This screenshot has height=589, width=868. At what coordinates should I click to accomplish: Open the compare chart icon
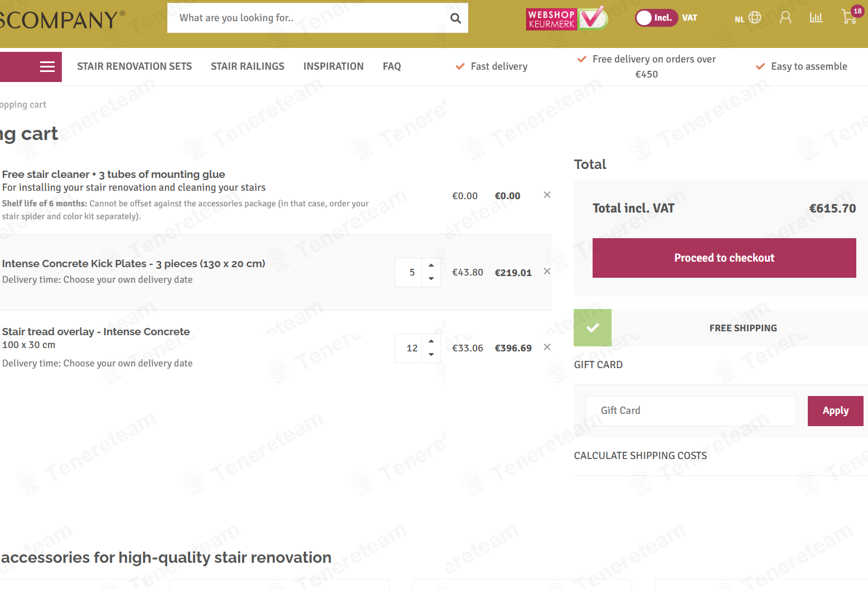pos(816,18)
